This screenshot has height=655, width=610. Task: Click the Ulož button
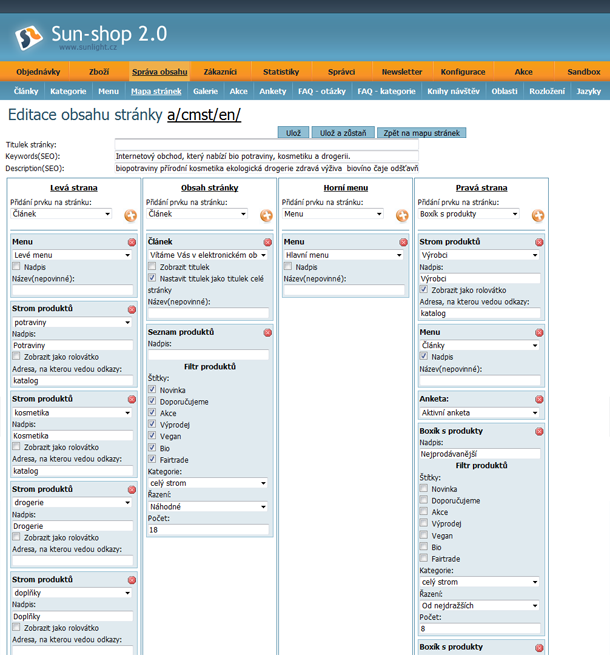pyautogui.click(x=293, y=133)
